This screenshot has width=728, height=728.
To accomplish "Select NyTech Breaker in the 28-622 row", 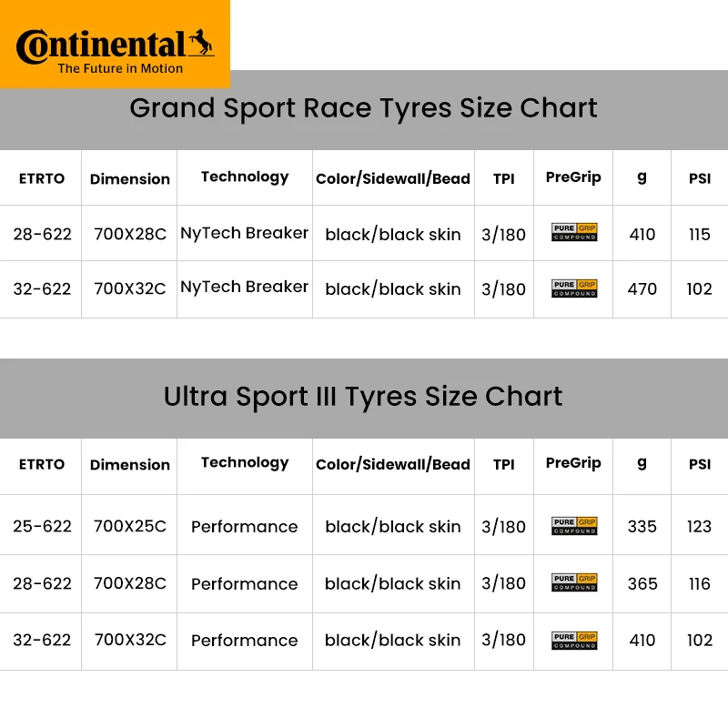I will coord(245,233).
